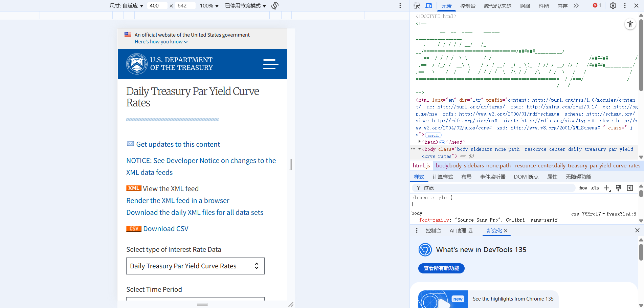The height and width of the screenshot is (308, 644).
Task: Switch to the Memory tab
Action: pyautogui.click(x=562, y=6)
